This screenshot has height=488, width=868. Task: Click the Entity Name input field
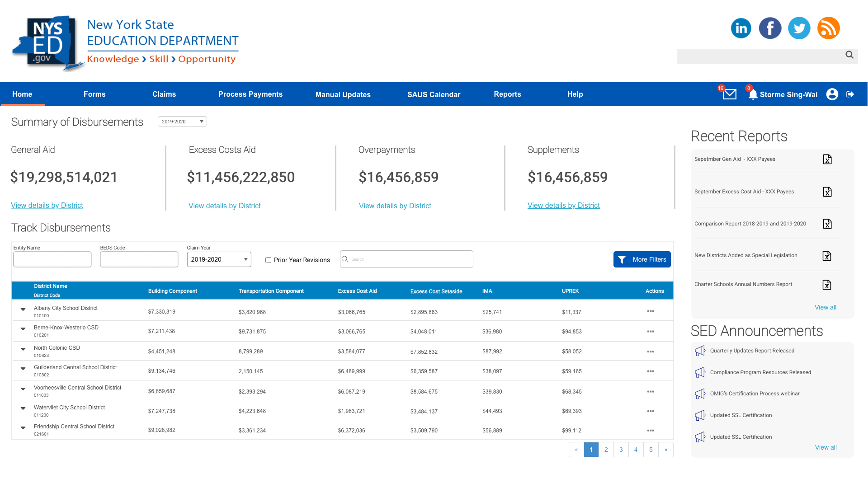point(52,259)
